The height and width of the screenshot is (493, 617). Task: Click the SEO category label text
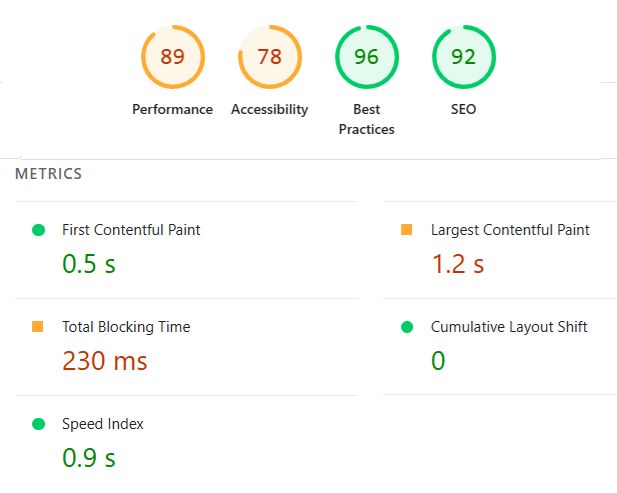coord(463,110)
